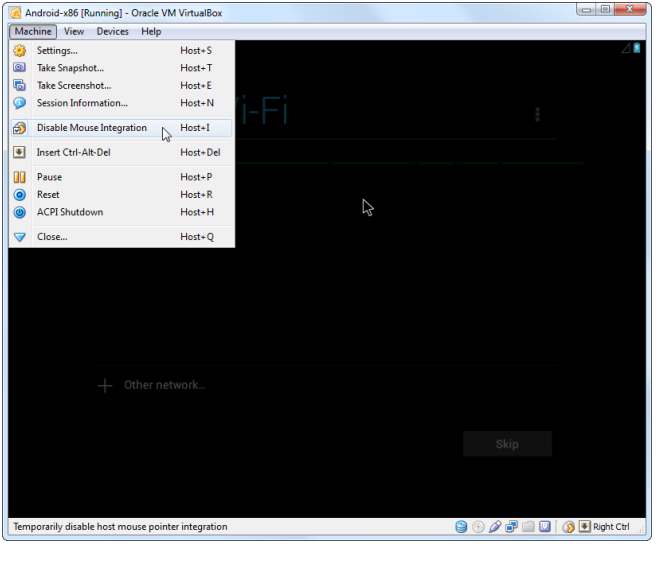Screen dimensions: 668x561
Task: Tap the Skip button in Android
Action: [x=507, y=444]
